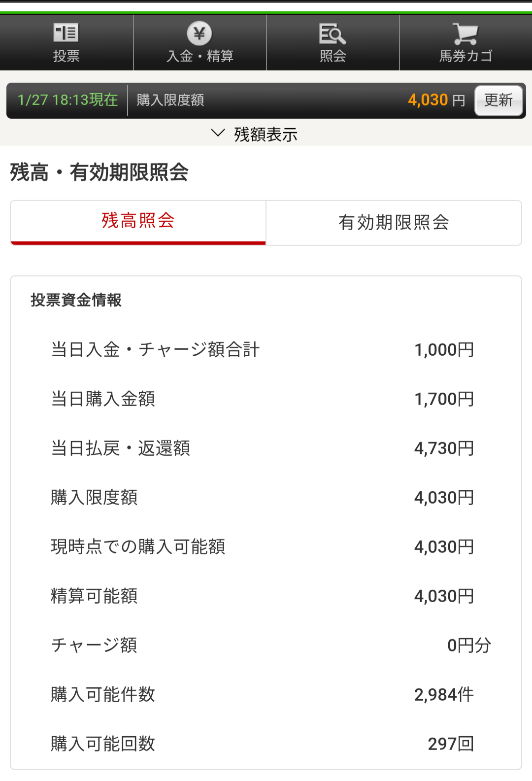
Task: Select the 投票 menu label
Action: [66, 56]
